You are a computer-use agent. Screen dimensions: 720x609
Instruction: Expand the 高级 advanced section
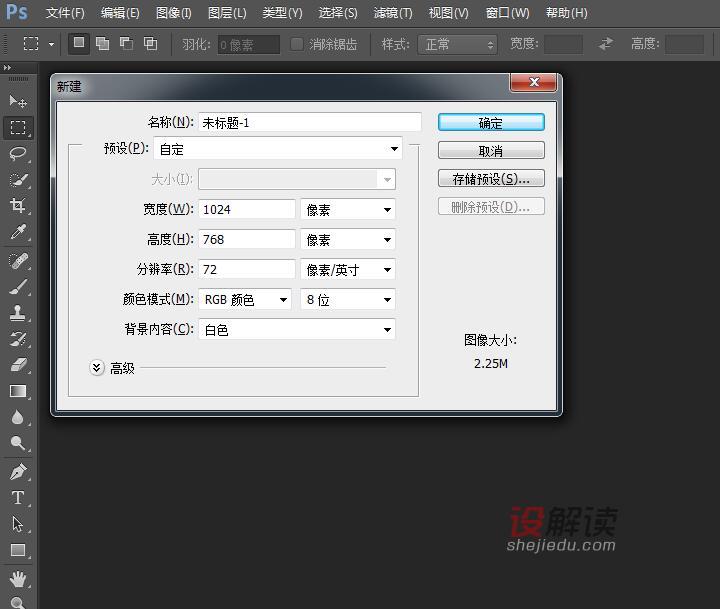tap(97, 367)
